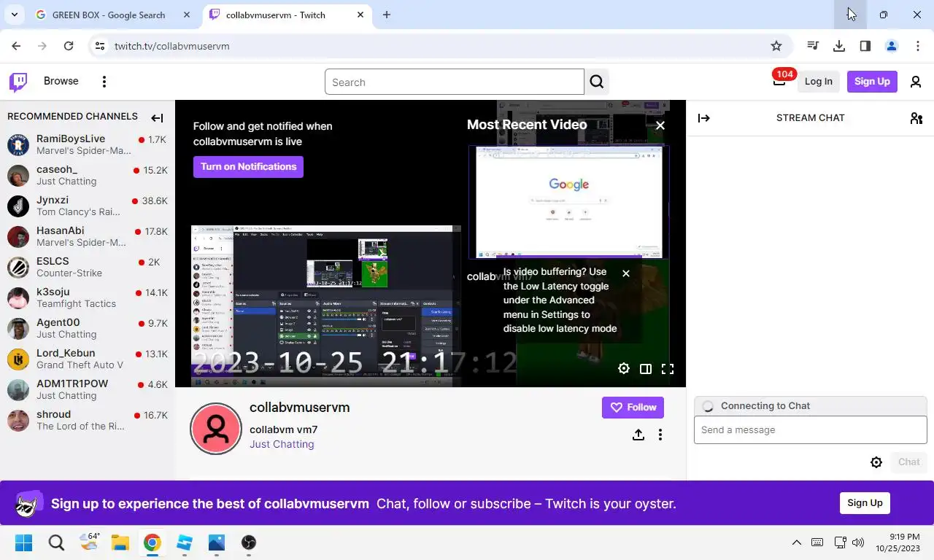934x560 pixels.
Task: Click the Sign Up button in the header
Action: click(x=872, y=82)
